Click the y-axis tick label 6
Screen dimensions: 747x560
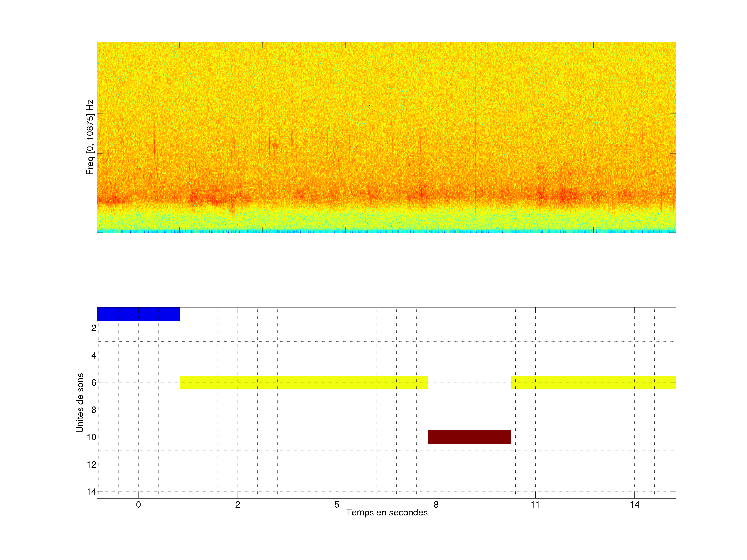94,383
